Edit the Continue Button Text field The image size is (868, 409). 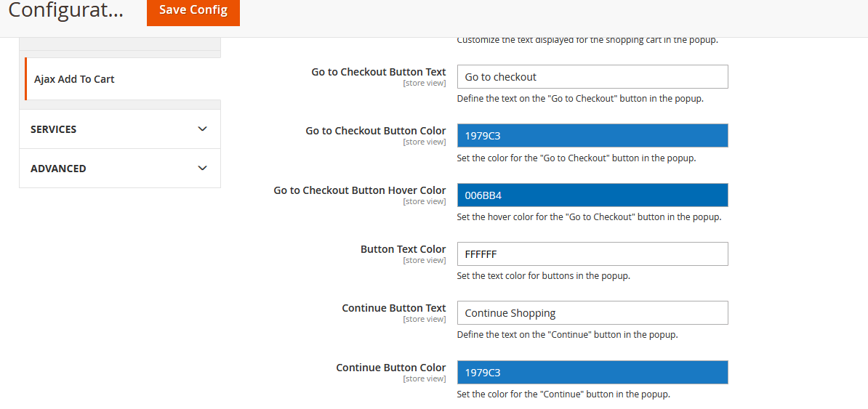[592, 313]
